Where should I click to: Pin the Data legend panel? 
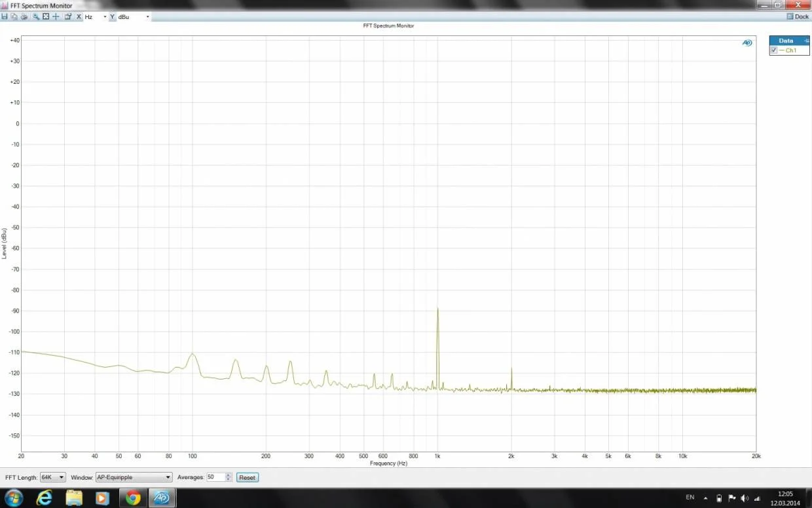(x=806, y=41)
